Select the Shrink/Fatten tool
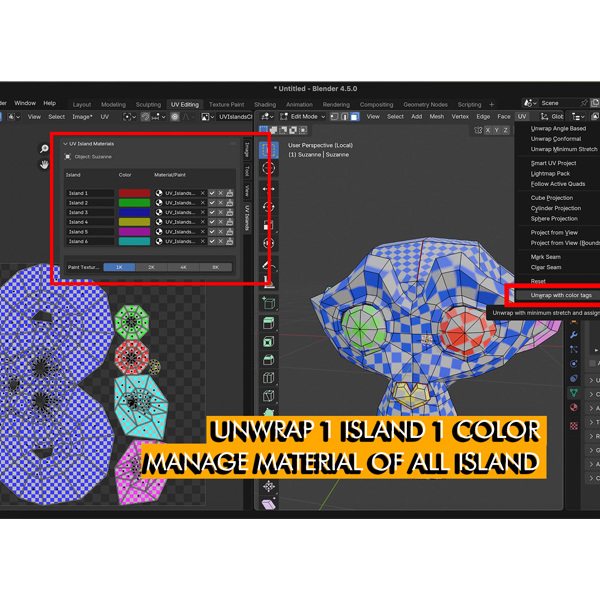Image resolution: width=600 pixels, height=600 pixels. click(268, 486)
